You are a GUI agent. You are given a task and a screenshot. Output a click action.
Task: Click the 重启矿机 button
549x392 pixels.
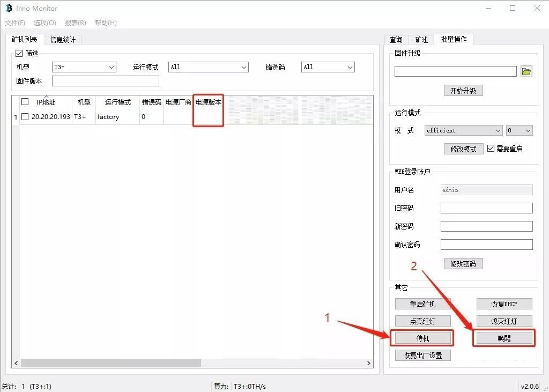[422, 304]
